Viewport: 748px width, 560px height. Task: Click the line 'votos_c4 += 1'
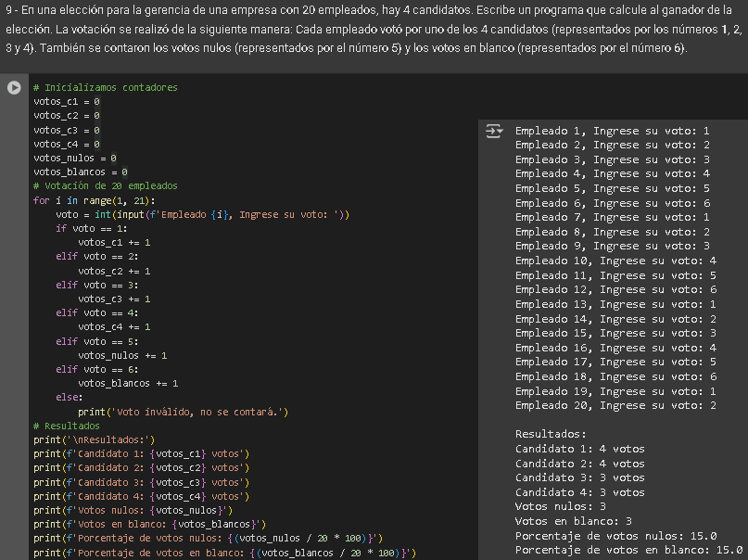point(114,326)
